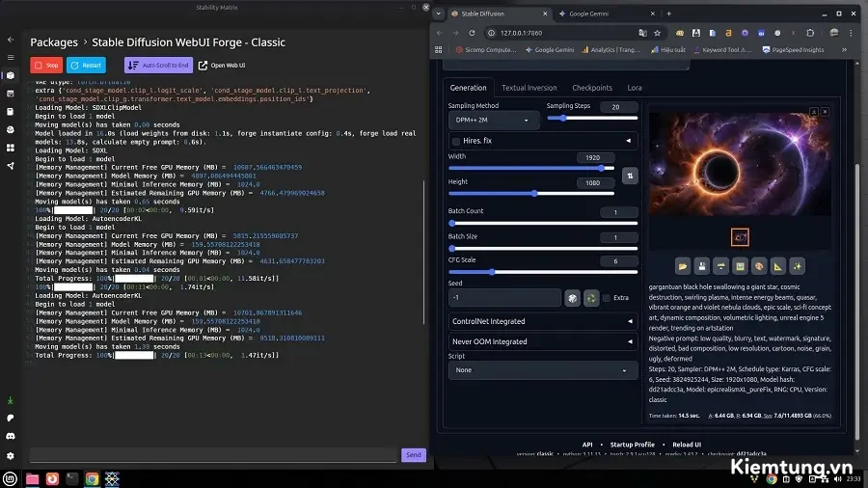Screen dimensions: 868x488
Task: Swap width and height dimensions button
Action: (x=630, y=176)
